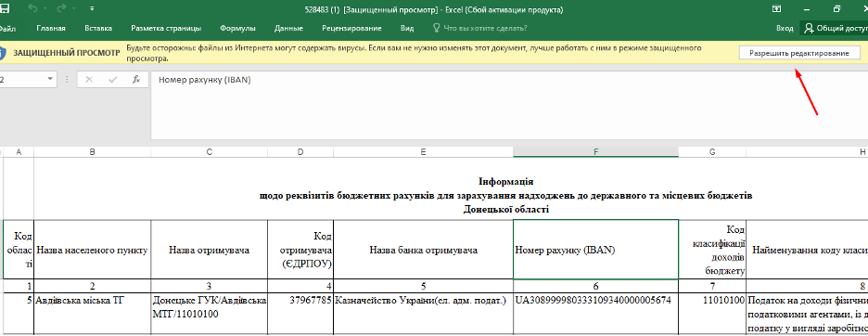Click the ЗАЩИЩЕННЫЙ ПРОСМОТР label
The width and height of the screenshot is (868, 336).
click(x=67, y=54)
